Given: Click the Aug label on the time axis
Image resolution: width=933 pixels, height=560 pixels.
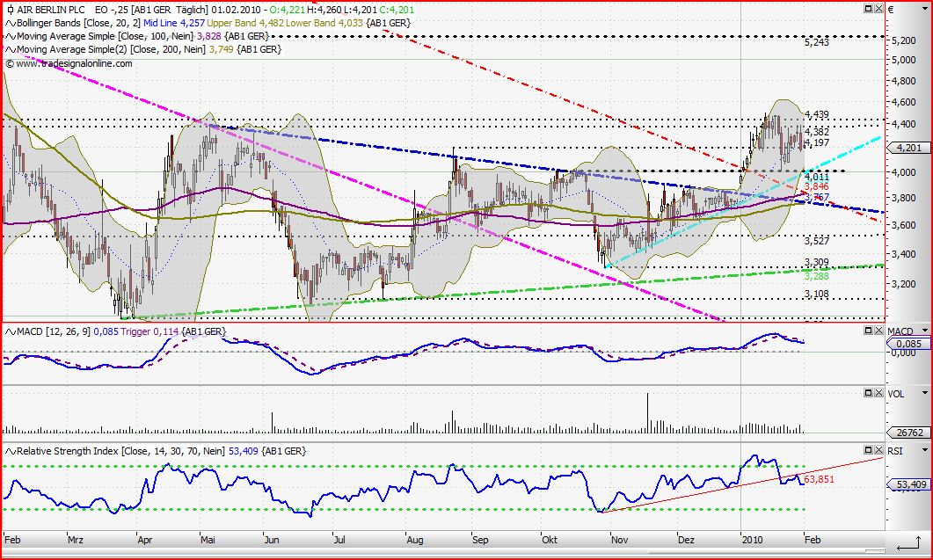Looking at the screenshot, I should click(x=415, y=540).
